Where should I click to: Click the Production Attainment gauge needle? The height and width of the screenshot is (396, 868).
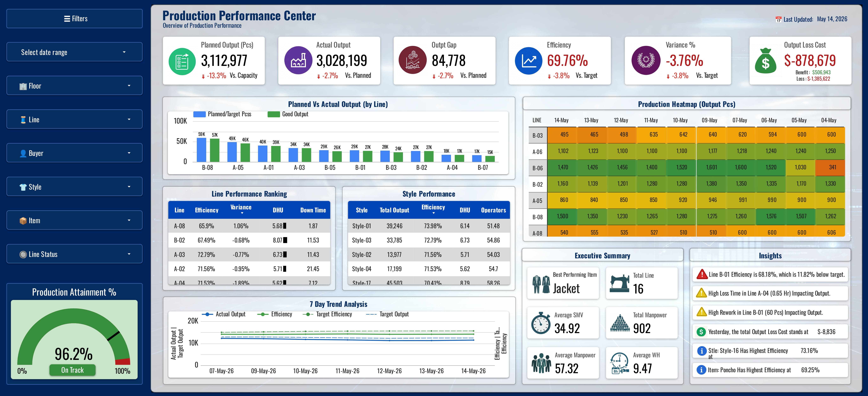pyautogui.click(x=113, y=336)
